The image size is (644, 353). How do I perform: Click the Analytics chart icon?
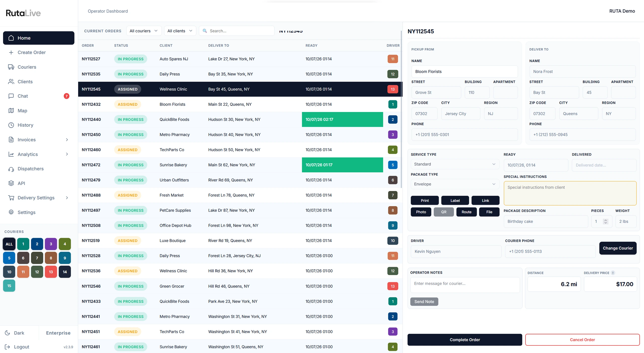pos(11,154)
